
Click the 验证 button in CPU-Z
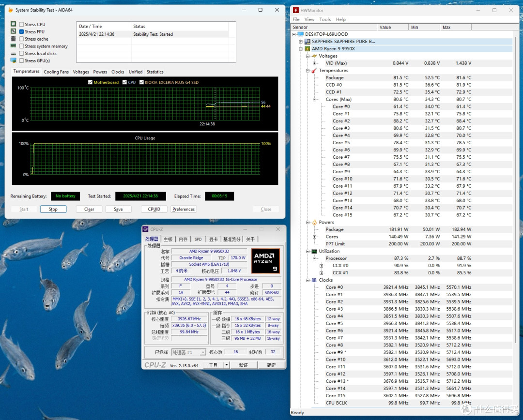244,365
